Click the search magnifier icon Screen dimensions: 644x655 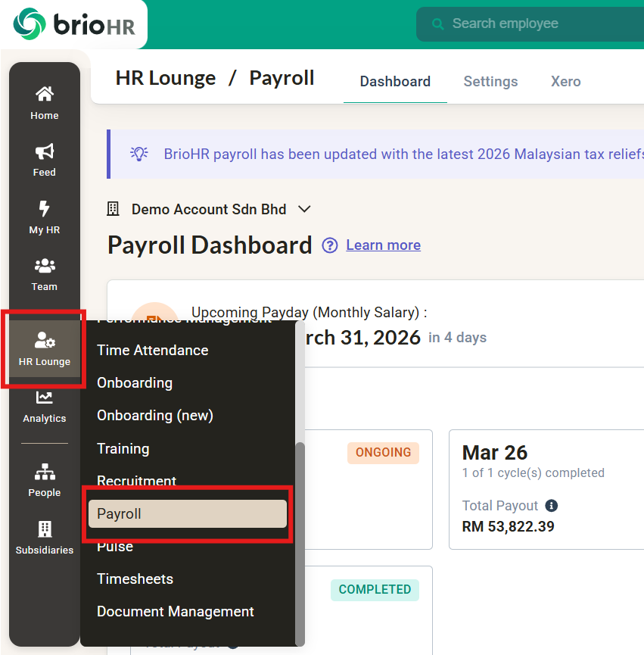pos(437,23)
